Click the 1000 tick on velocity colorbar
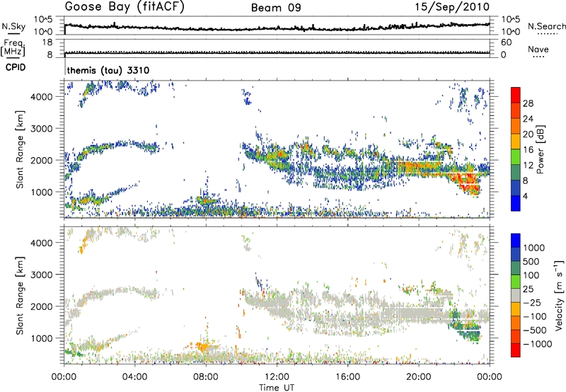This screenshot has width=566, height=392. tap(534, 248)
